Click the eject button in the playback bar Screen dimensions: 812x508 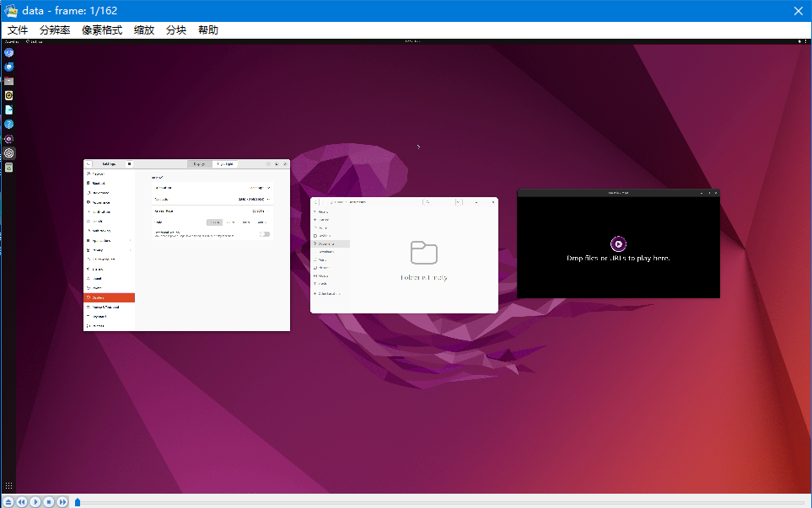[x=8, y=502]
